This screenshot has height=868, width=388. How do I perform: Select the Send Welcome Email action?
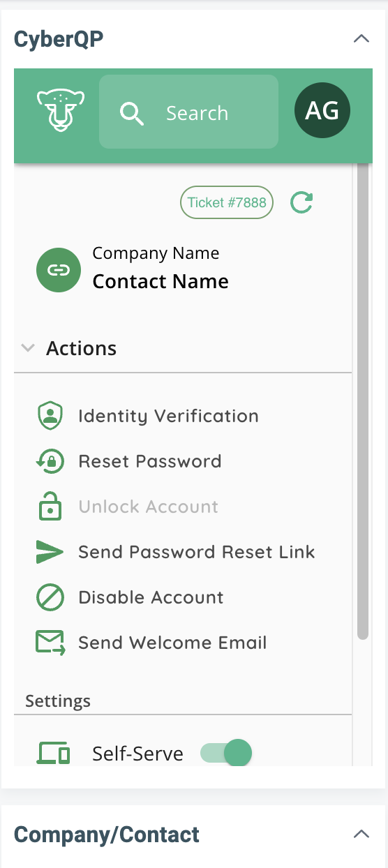172,643
